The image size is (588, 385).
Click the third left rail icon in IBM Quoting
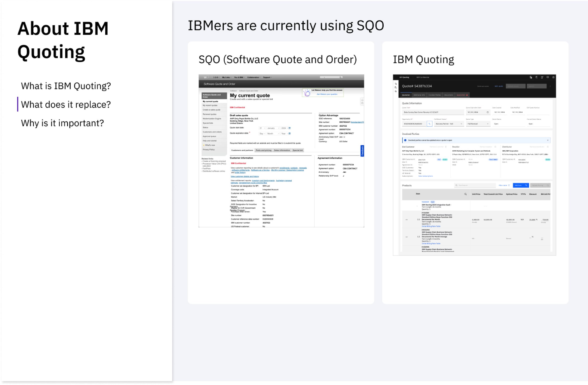[396, 91]
